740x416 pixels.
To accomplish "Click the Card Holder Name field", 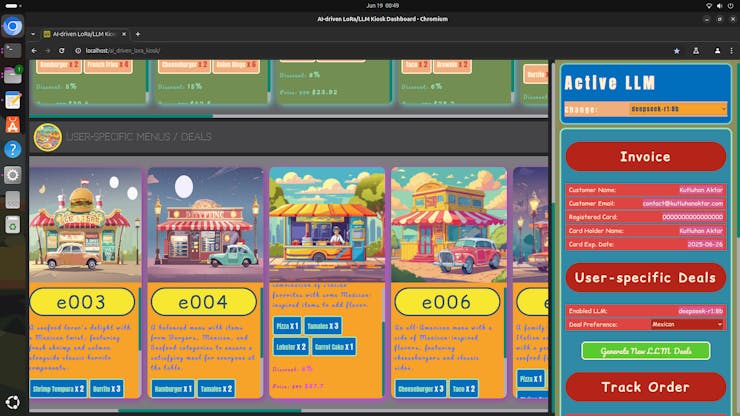I will click(646, 231).
